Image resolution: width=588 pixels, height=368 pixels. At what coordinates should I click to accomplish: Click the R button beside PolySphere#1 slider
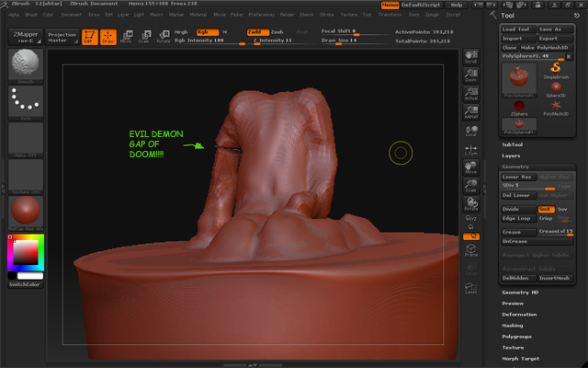point(569,57)
